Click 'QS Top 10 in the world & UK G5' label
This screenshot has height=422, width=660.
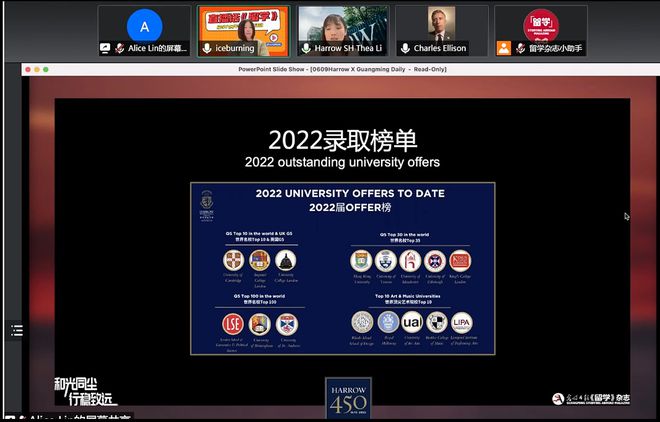click(x=259, y=234)
